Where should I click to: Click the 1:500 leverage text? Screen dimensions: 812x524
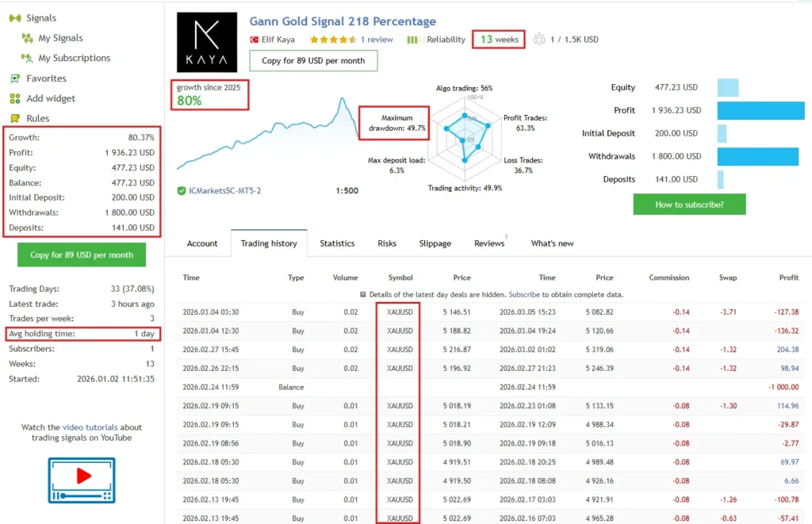[x=347, y=190]
